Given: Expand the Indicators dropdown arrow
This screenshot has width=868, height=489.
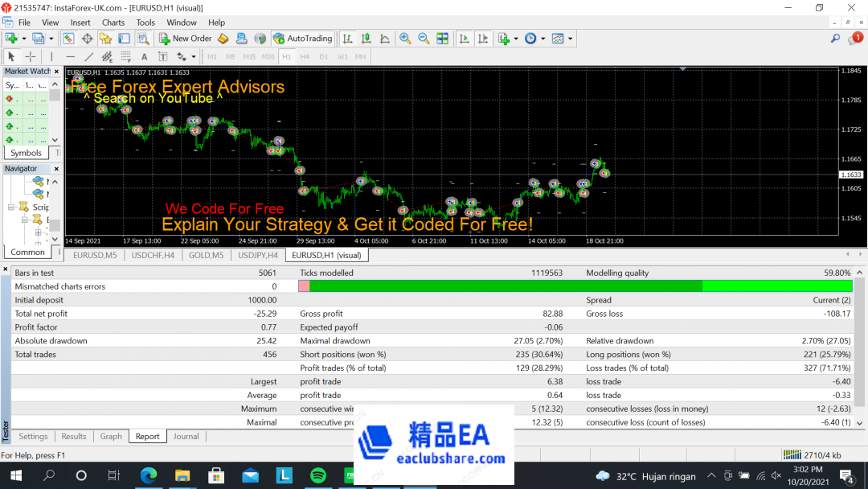Looking at the screenshot, I should (x=516, y=39).
